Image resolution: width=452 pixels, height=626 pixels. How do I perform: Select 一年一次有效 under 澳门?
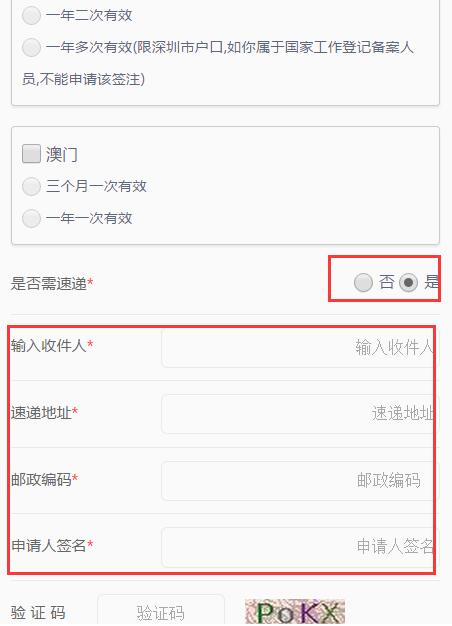click(31, 218)
